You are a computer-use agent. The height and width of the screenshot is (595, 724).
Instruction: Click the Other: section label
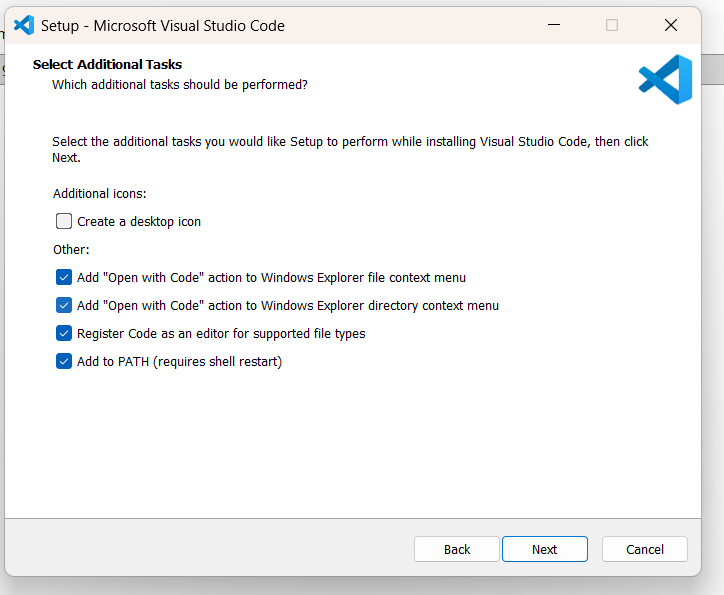71,249
